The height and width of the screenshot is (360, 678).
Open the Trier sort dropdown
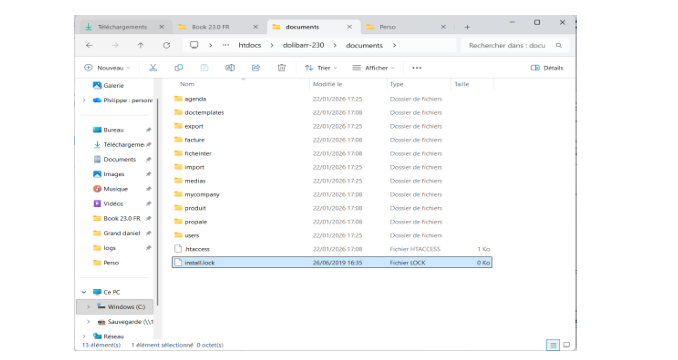coord(321,68)
